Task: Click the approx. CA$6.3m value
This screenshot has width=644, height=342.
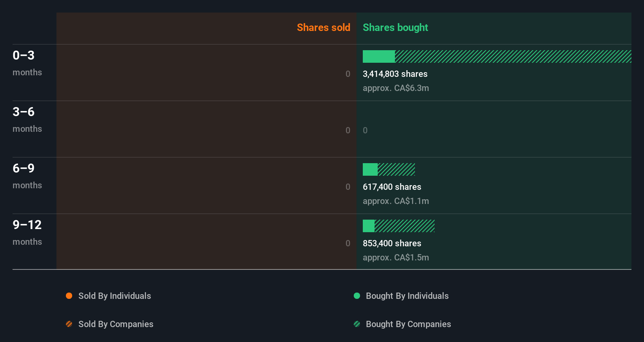Action: tap(396, 88)
